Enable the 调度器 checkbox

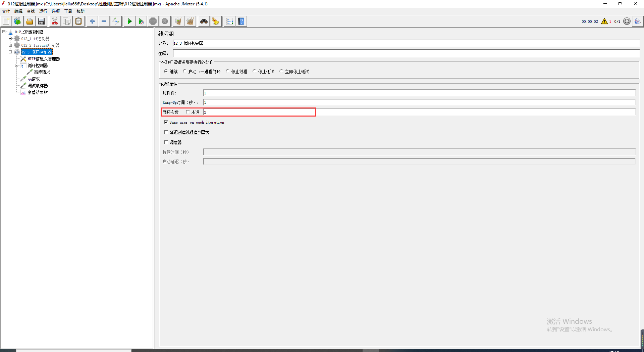pyautogui.click(x=166, y=142)
